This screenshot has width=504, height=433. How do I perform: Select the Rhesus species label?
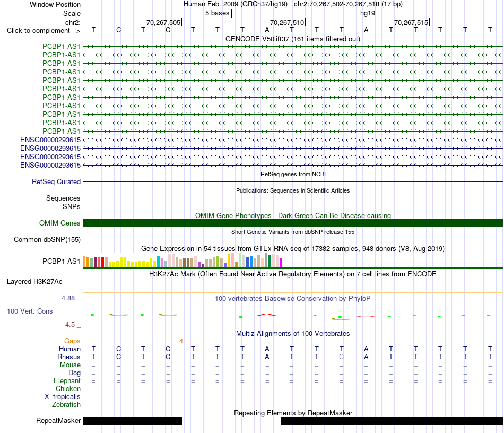coord(69,357)
